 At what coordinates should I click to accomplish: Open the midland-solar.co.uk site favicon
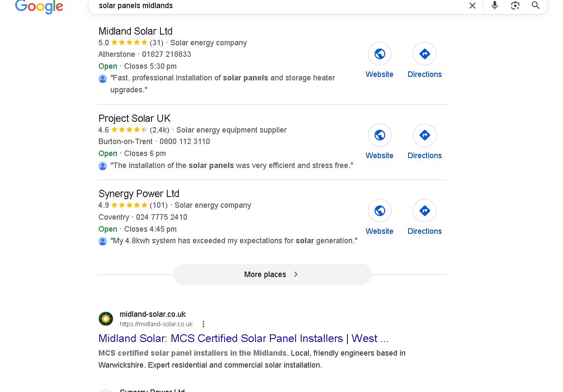pyautogui.click(x=106, y=319)
